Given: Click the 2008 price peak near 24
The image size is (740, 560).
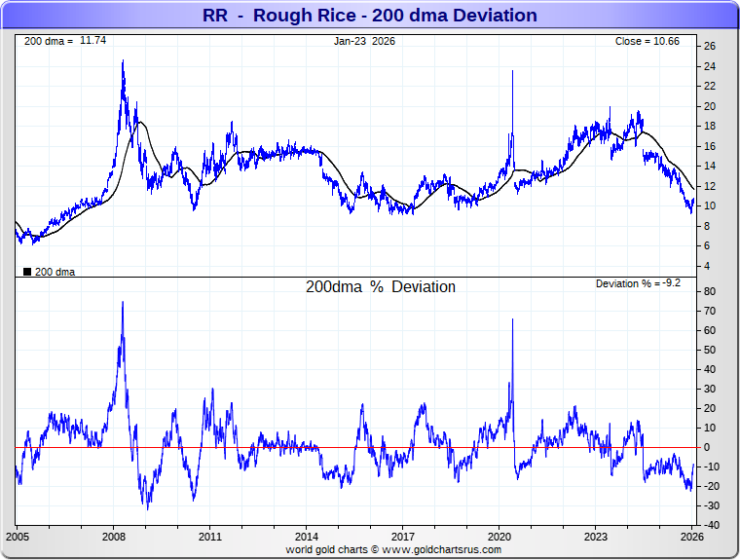Looking at the screenshot, I should (123, 61).
